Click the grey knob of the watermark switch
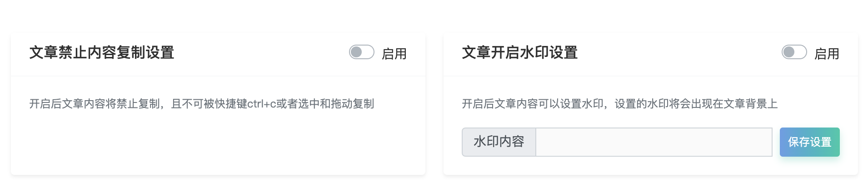Screen dimensions: 868x184 (789, 52)
